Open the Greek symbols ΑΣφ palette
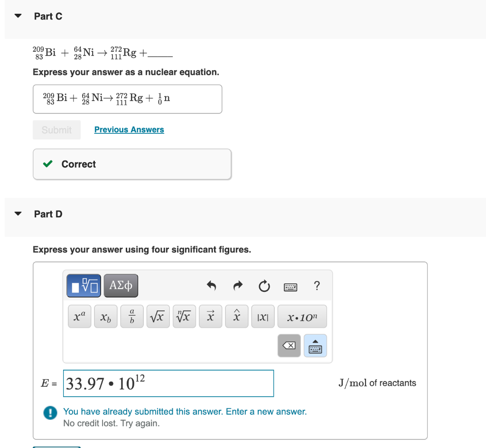 pyautogui.click(x=121, y=285)
